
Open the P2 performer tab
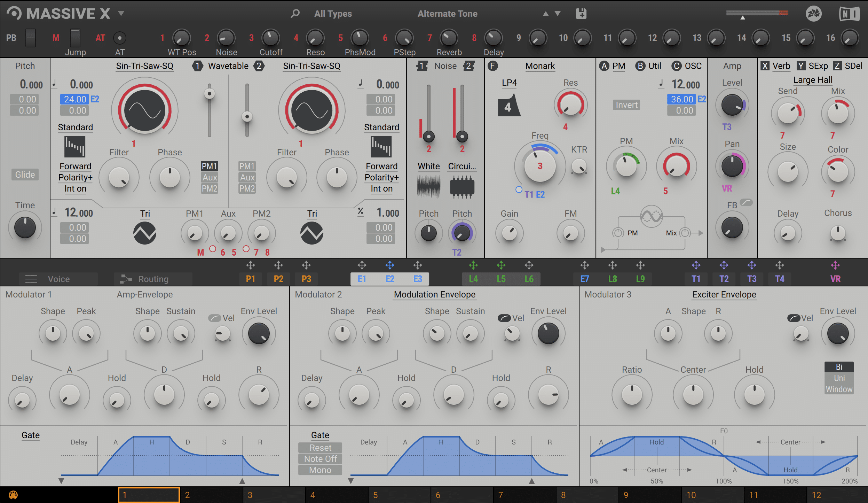click(x=278, y=279)
